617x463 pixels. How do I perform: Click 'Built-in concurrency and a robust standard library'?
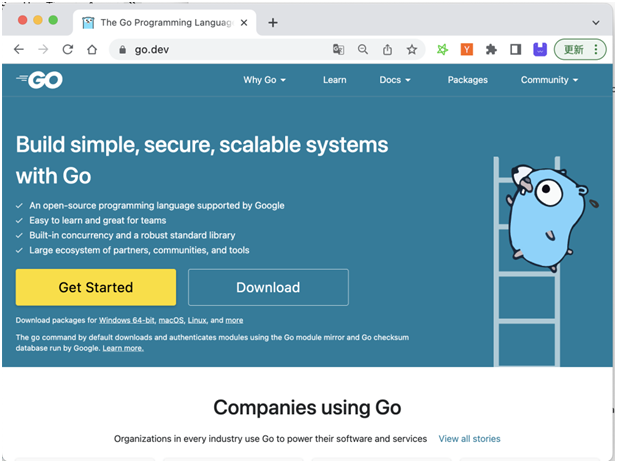click(x=132, y=235)
